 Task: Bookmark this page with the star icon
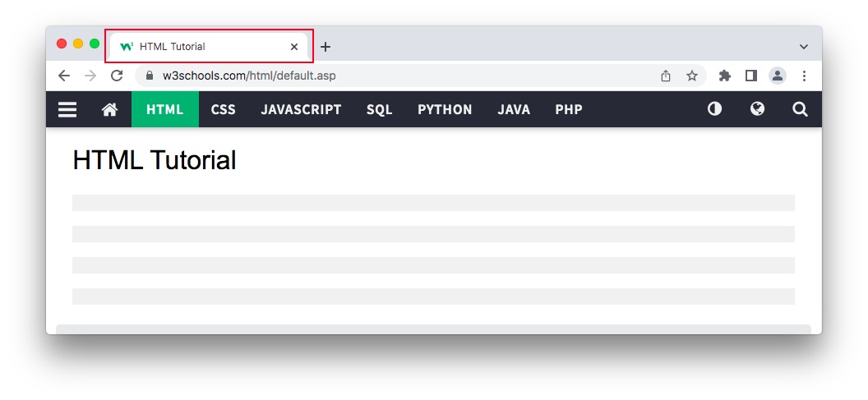click(692, 76)
